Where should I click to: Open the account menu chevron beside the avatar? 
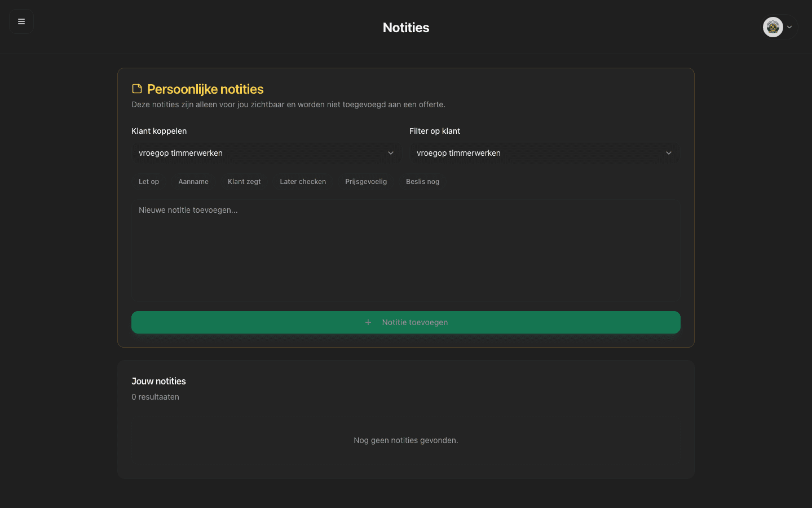click(789, 27)
